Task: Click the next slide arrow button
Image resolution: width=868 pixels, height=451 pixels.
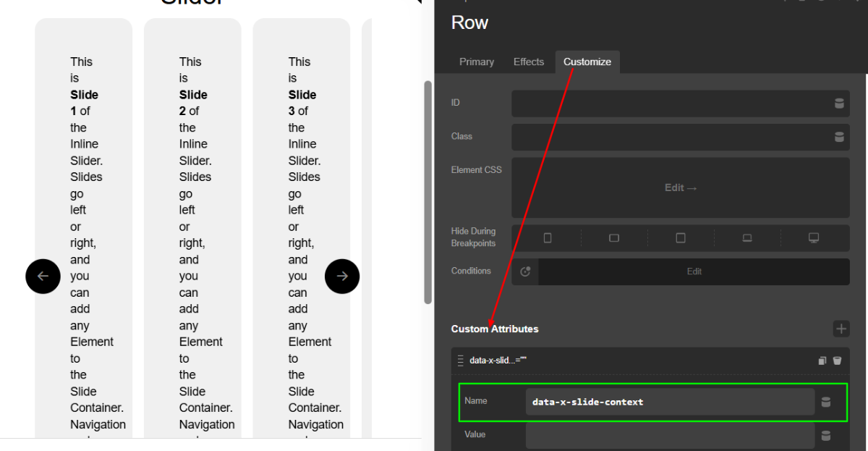Action: (342, 276)
